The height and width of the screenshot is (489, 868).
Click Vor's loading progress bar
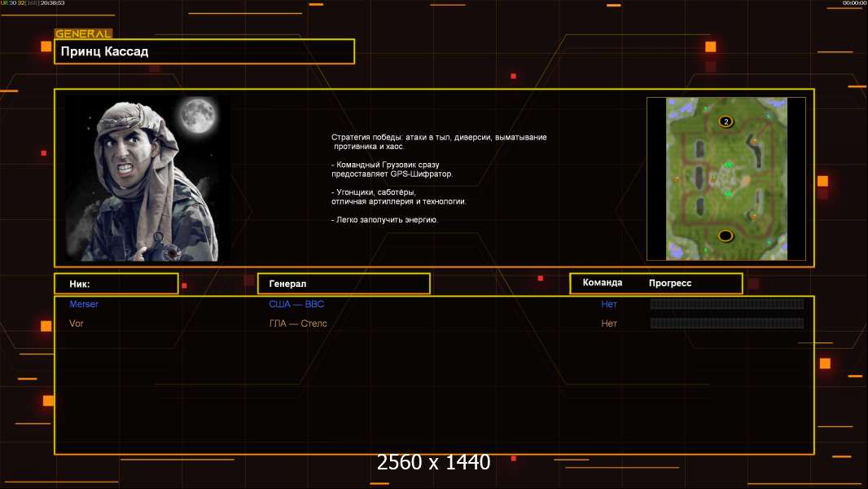point(727,324)
